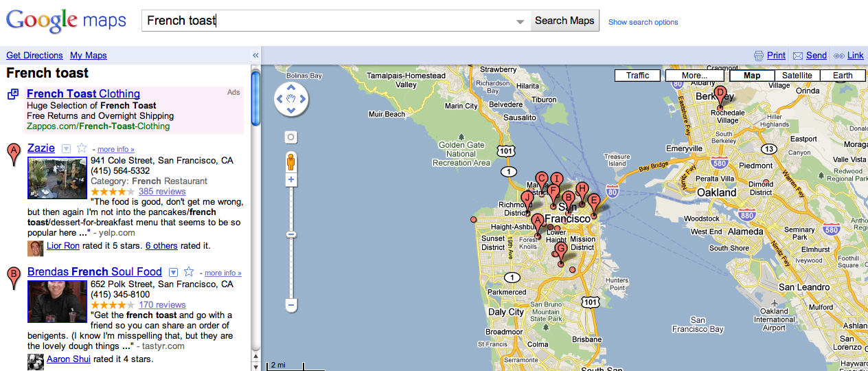This screenshot has height=371, width=868.
Task: Click the results panel vertical scrollbar
Action: click(x=255, y=98)
